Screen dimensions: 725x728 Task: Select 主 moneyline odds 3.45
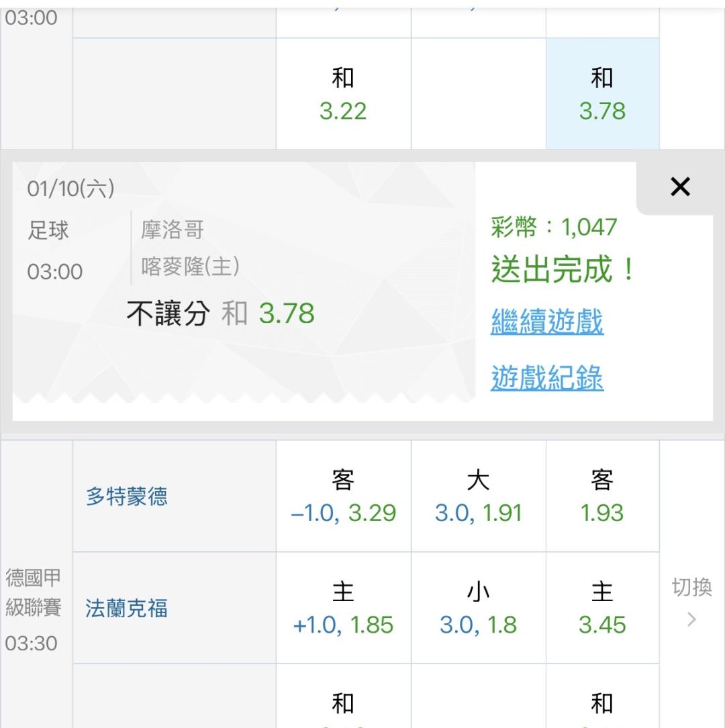pos(602,608)
